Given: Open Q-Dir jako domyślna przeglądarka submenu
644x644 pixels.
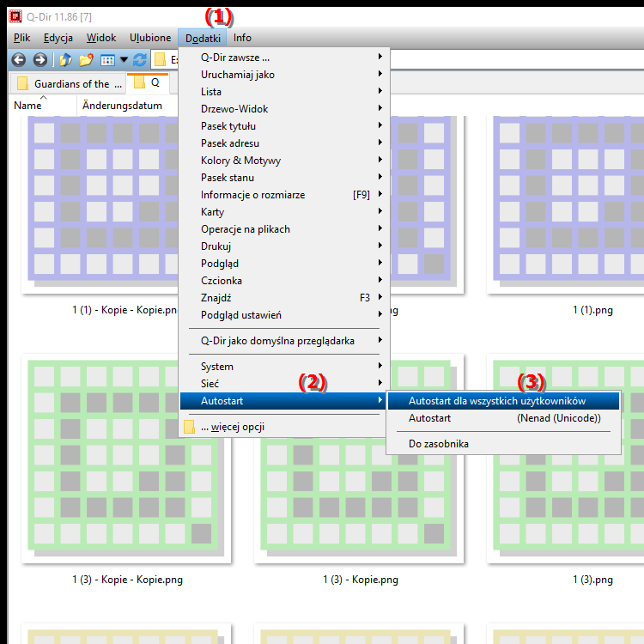Looking at the screenshot, I should pyautogui.click(x=284, y=341).
